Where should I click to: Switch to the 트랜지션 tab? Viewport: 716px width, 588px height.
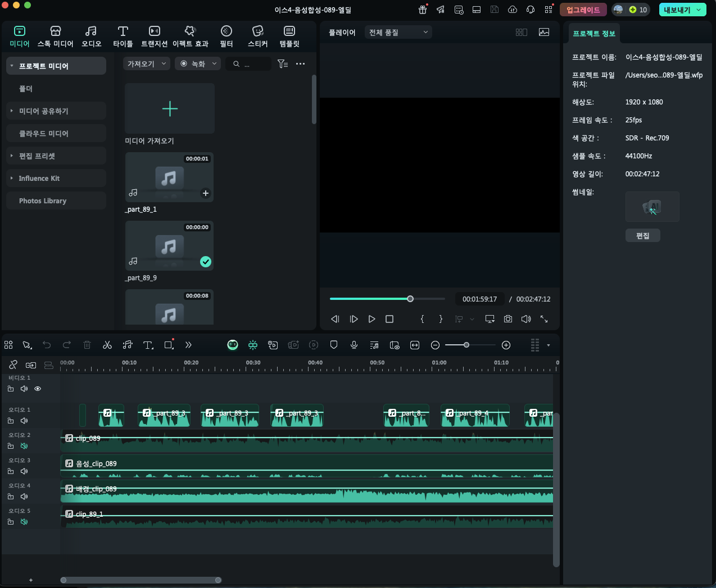pos(155,36)
